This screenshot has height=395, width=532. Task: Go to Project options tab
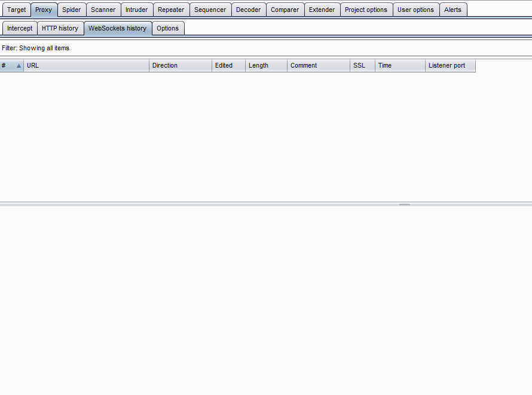pyautogui.click(x=366, y=10)
